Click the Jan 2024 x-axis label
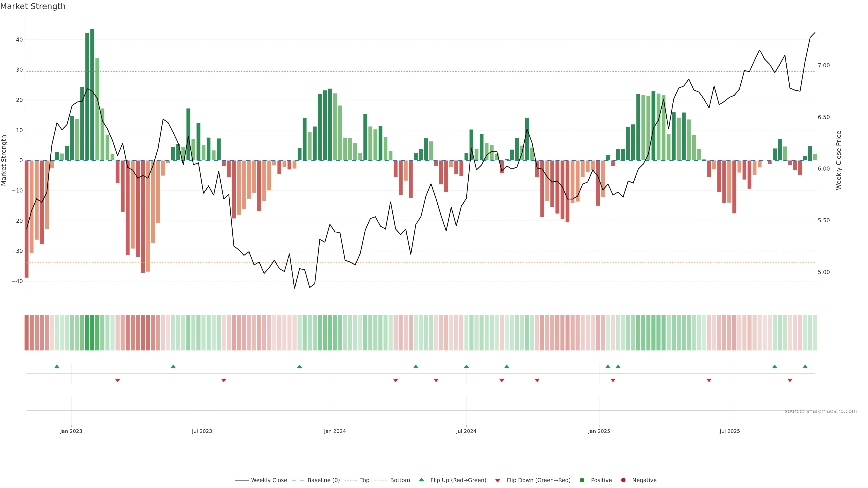The height and width of the screenshot is (488, 868). point(335,431)
